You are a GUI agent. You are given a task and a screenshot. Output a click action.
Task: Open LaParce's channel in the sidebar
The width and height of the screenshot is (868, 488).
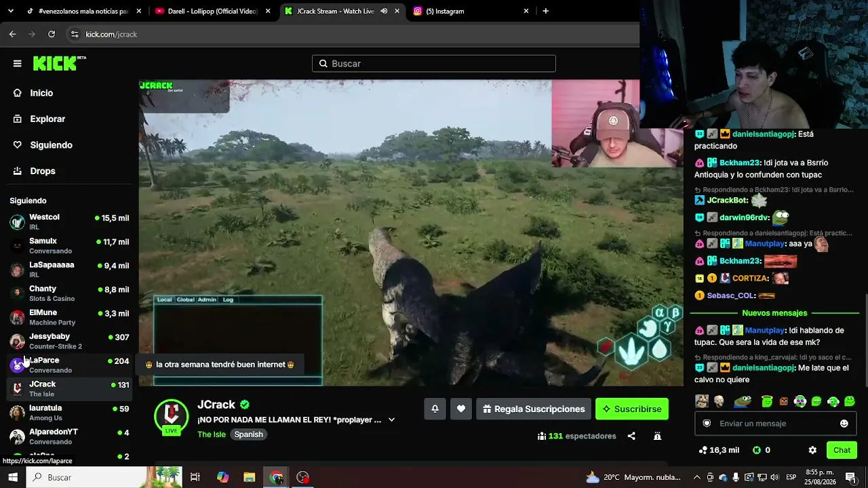[x=69, y=365]
